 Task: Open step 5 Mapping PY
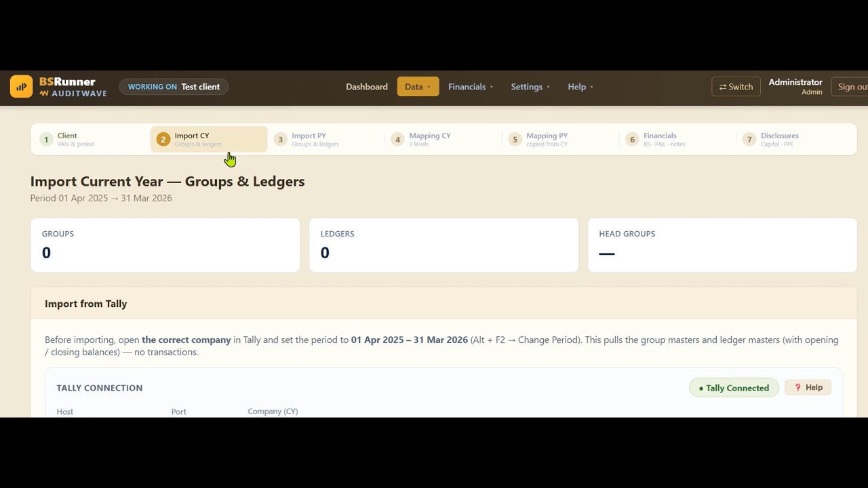pos(561,139)
